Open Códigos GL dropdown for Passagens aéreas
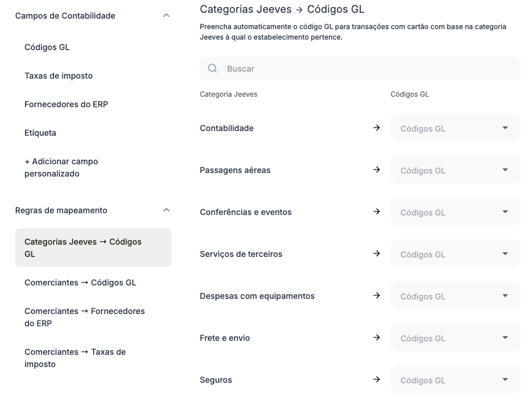 (x=455, y=170)
